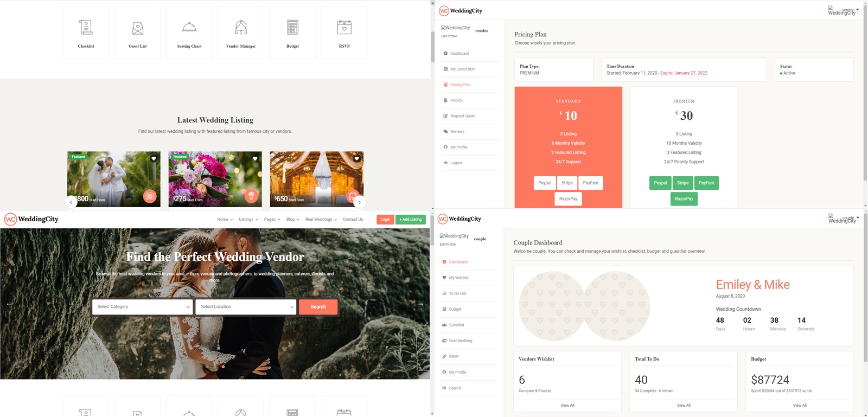
Task: Open the Vendor Manager feature card icon
Action: click(x=241, y=27)
